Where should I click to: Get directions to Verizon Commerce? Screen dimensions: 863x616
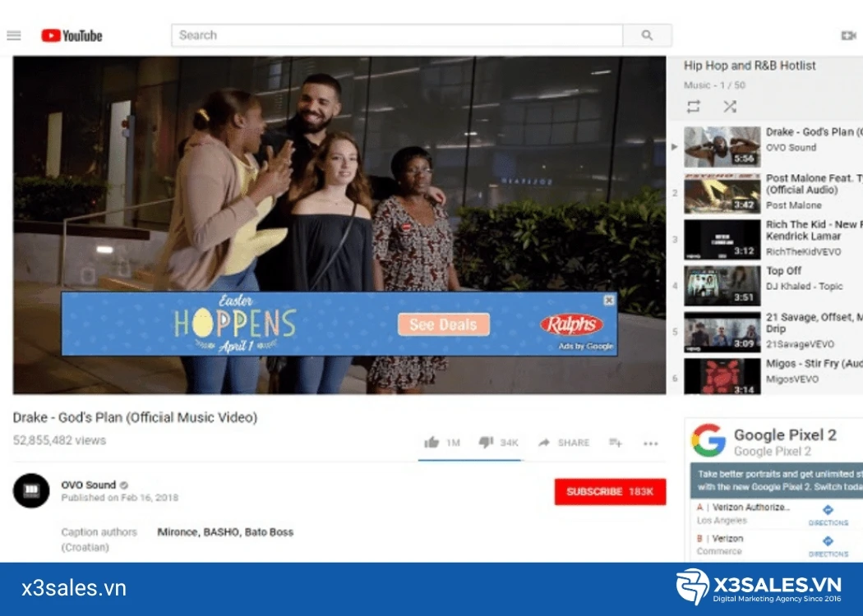(828, 546)
